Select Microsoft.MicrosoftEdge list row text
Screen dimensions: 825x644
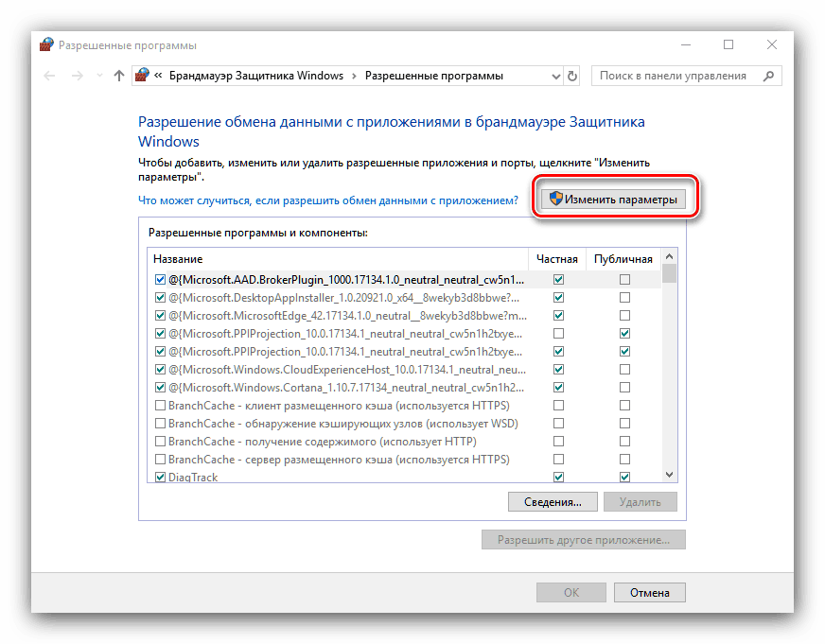coord(347,316)
